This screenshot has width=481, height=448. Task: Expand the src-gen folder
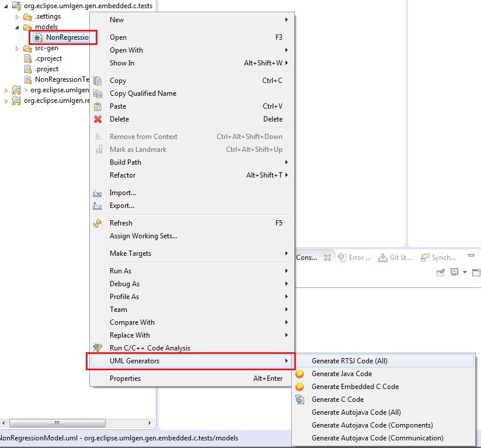pos(17,48)
